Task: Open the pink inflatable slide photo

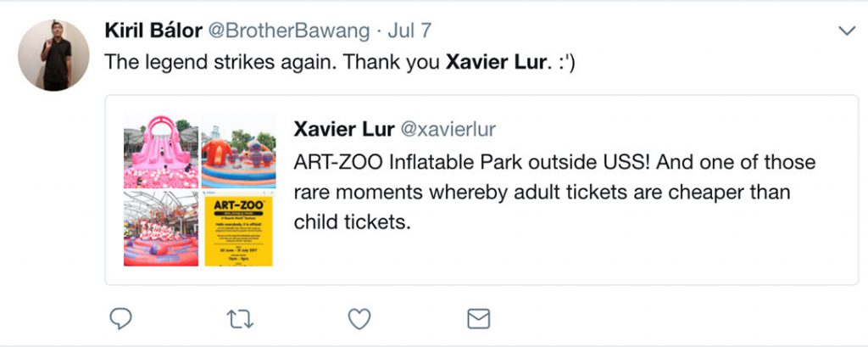Action: click(x=161, y=151)
